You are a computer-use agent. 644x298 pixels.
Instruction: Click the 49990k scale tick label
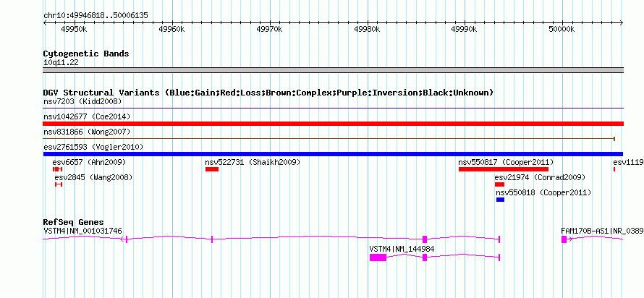tap(464, 30)
